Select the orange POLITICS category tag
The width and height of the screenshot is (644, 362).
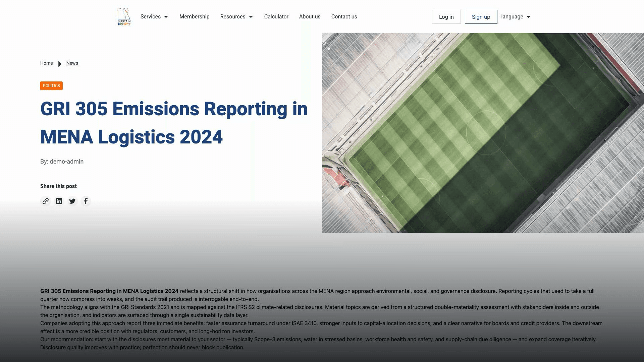(x=51, y=86)
